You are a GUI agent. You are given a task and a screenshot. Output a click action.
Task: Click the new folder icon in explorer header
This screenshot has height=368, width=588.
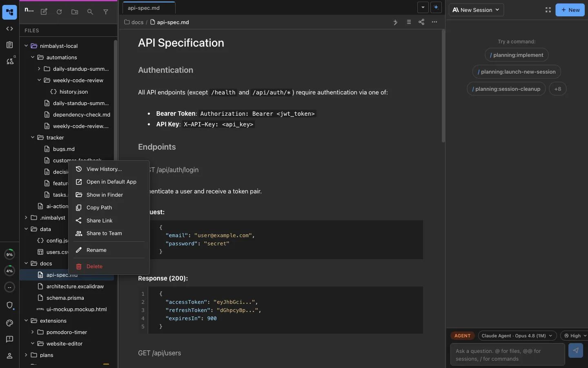coord(75,12)
